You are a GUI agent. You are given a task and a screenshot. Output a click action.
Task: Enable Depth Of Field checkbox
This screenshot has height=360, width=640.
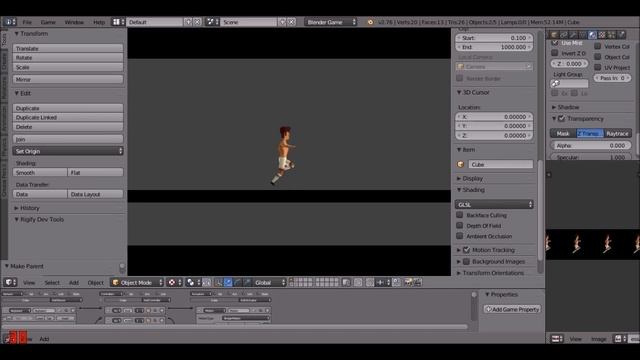(x=460, y=225)
